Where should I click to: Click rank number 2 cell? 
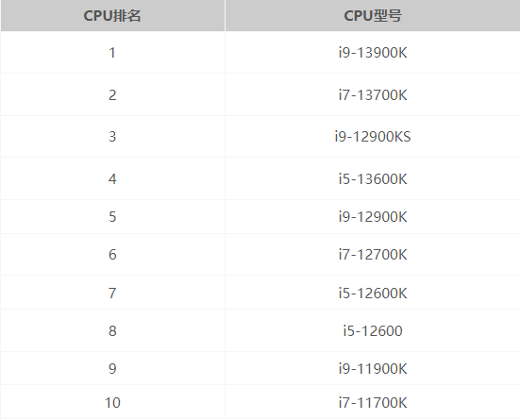click(112, 95)
